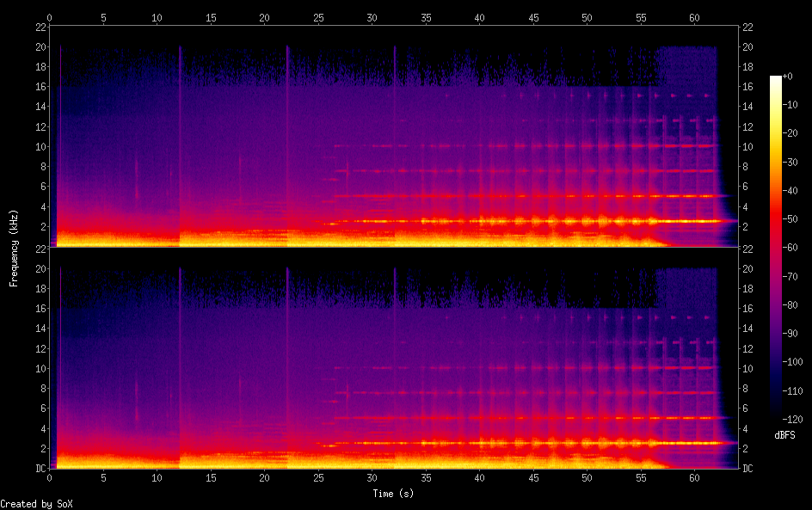Click the '-110' color scale value
This screenshot has width=812, height=510.
(793, 391)
